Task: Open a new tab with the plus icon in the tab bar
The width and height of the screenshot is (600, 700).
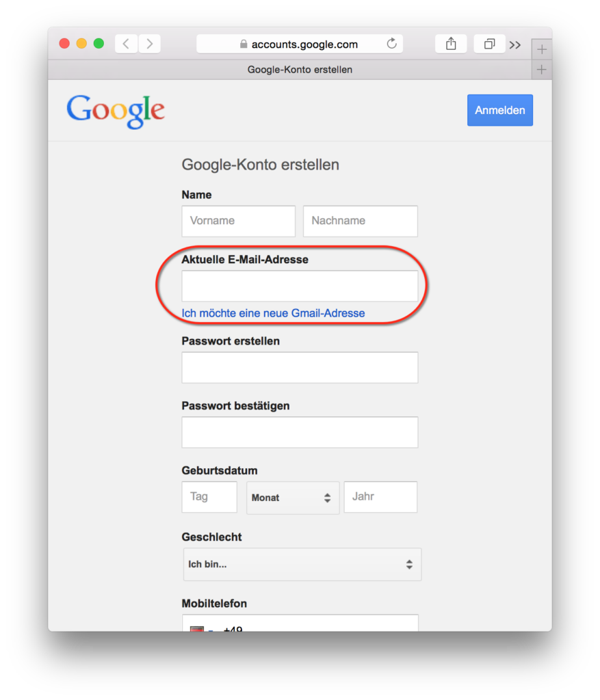Action: click(x=541, y=70)
